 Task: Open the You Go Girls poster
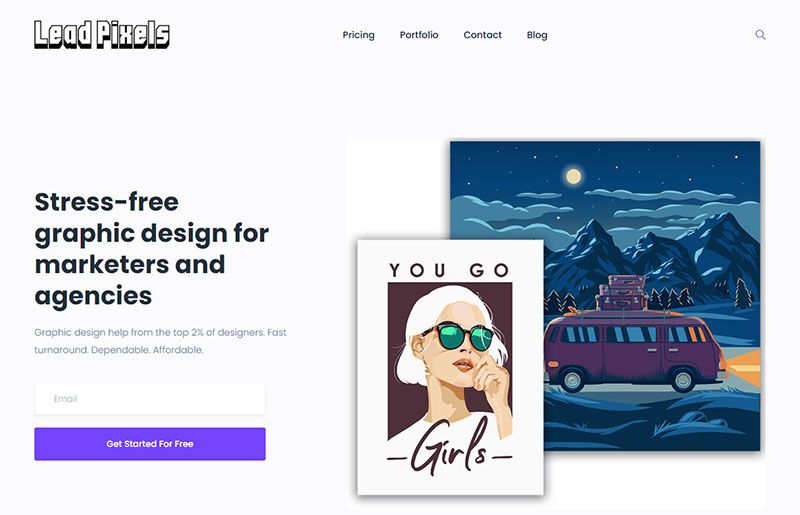coord(451,367)
